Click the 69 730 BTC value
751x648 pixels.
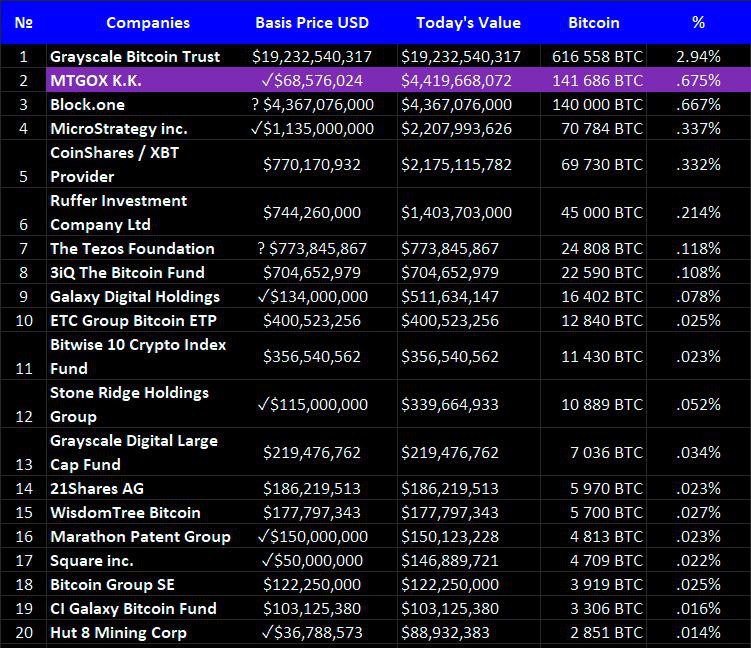(602, 164)
